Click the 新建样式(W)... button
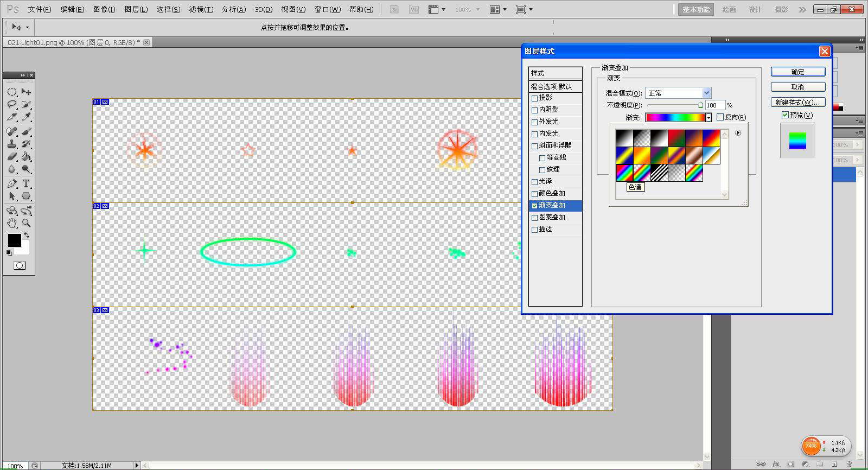Viewport: 868px width, 470px height. click(x=798, y=102)
